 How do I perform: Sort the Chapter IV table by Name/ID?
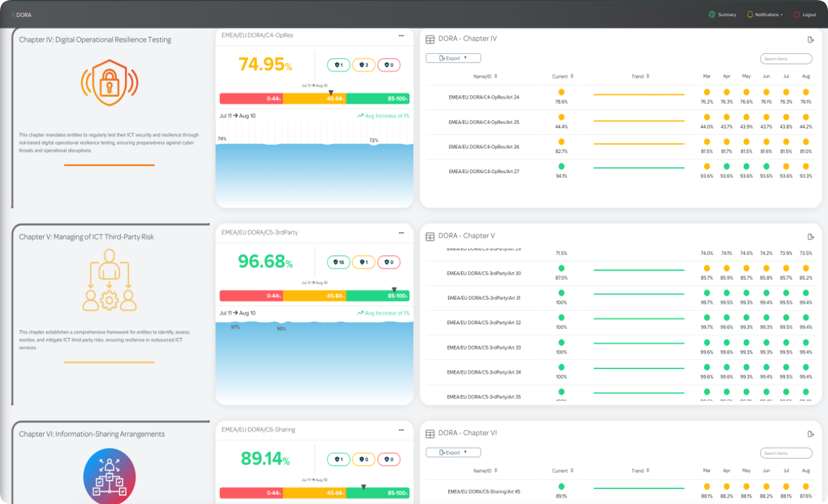485,76
